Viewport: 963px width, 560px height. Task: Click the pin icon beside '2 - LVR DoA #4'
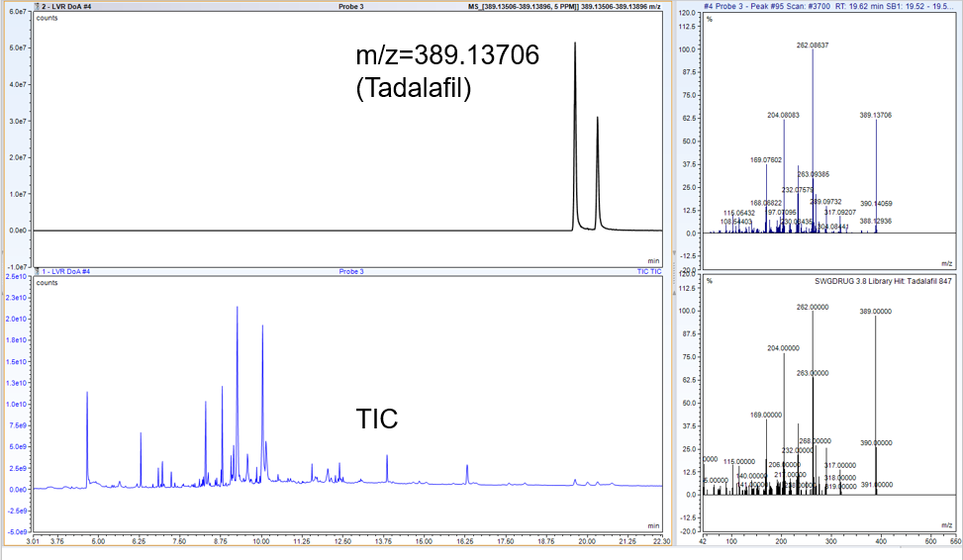point(37,6)
